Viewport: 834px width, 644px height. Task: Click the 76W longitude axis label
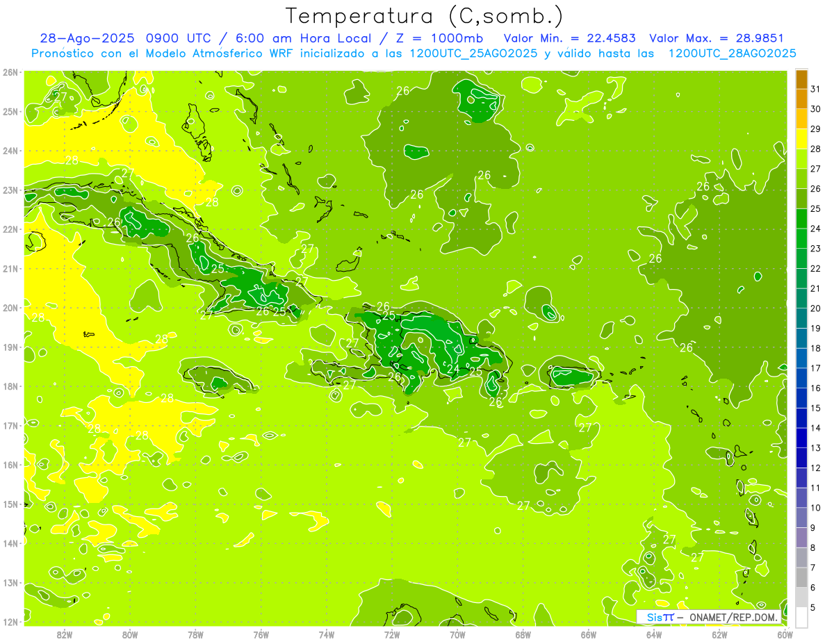click(x=261, y=634)
